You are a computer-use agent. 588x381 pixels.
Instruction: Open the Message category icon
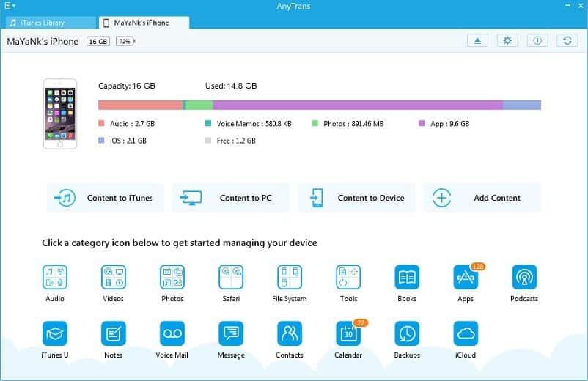pyautogui.click(x=231, y=333)
